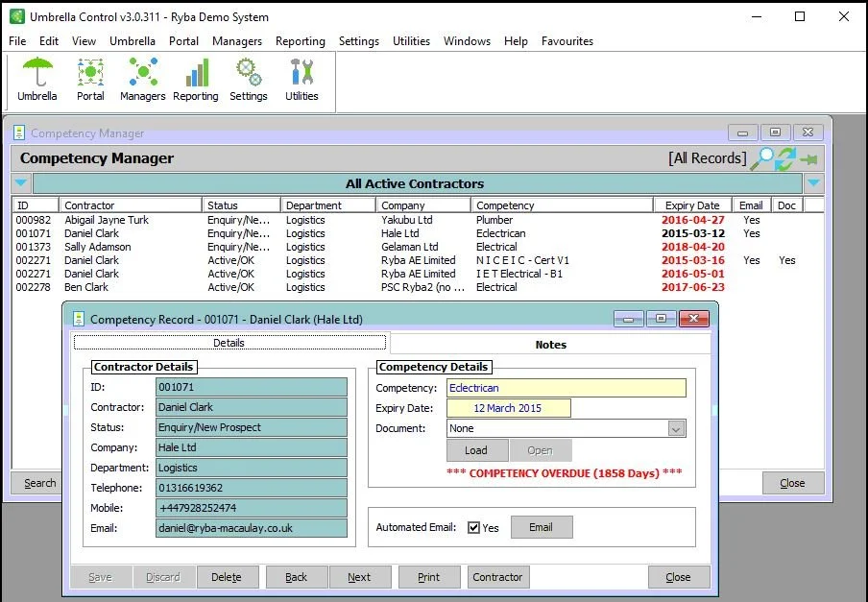868x602 pixels.
Task: Click the Competency Manager window document icon
Action: point(19,132)
